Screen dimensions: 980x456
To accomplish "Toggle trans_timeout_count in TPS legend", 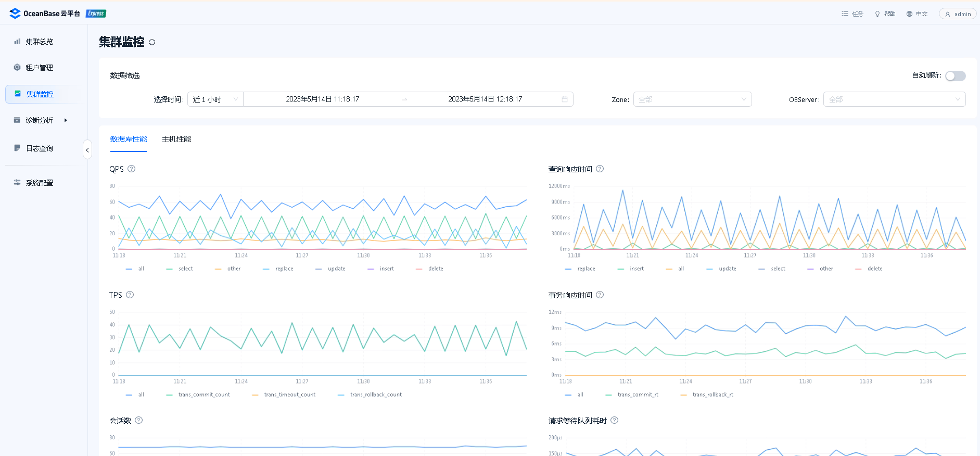I will (x=284, y=395).
